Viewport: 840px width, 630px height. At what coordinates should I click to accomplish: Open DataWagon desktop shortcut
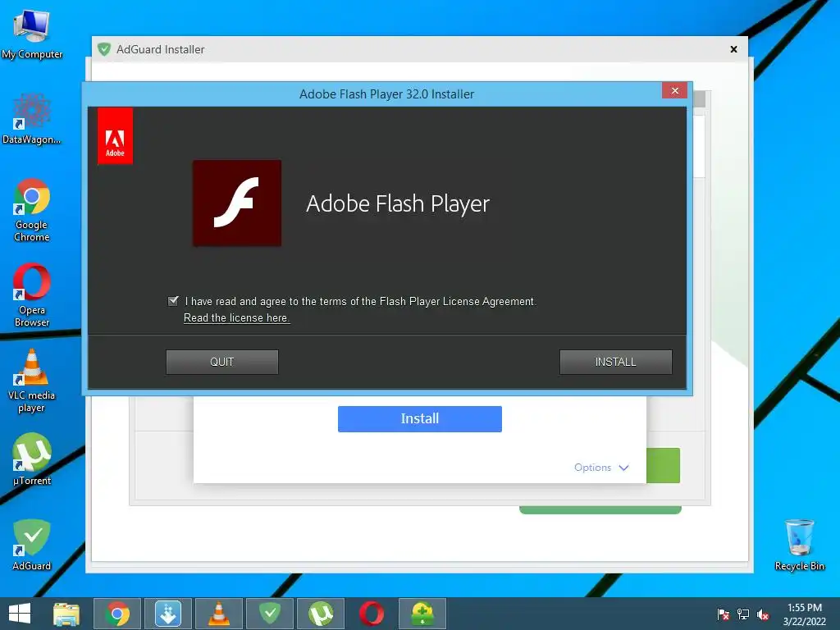click(x=31, y=119)
